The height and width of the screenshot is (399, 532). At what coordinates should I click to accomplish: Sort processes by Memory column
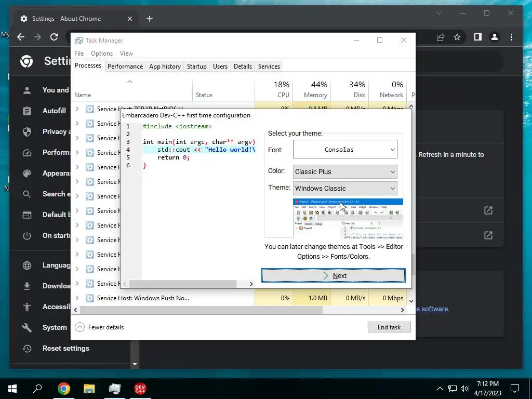[312, 89]
